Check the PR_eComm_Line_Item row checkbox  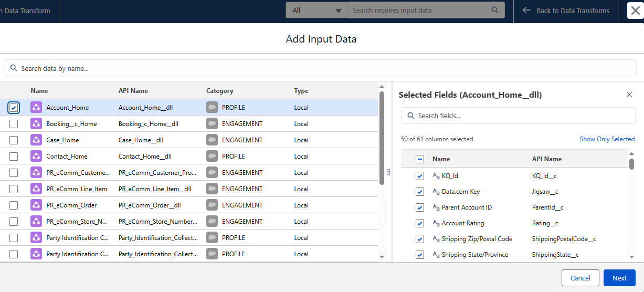coord(14,189)
